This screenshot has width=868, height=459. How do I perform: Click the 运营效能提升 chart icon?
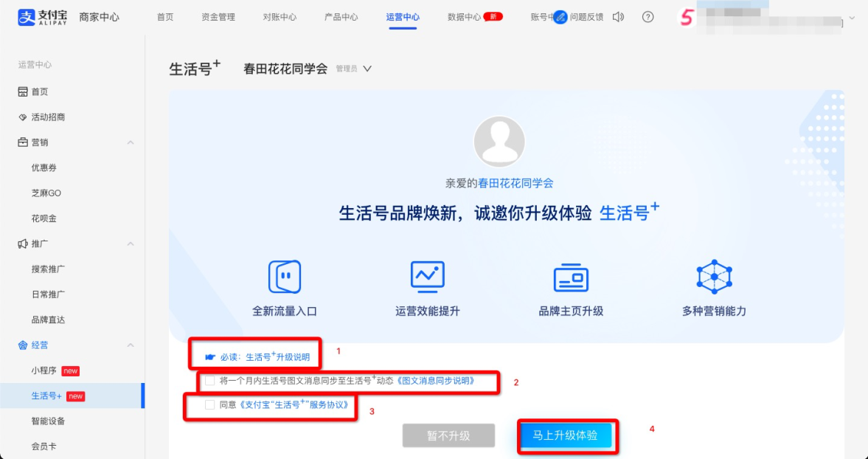point(427,276)
